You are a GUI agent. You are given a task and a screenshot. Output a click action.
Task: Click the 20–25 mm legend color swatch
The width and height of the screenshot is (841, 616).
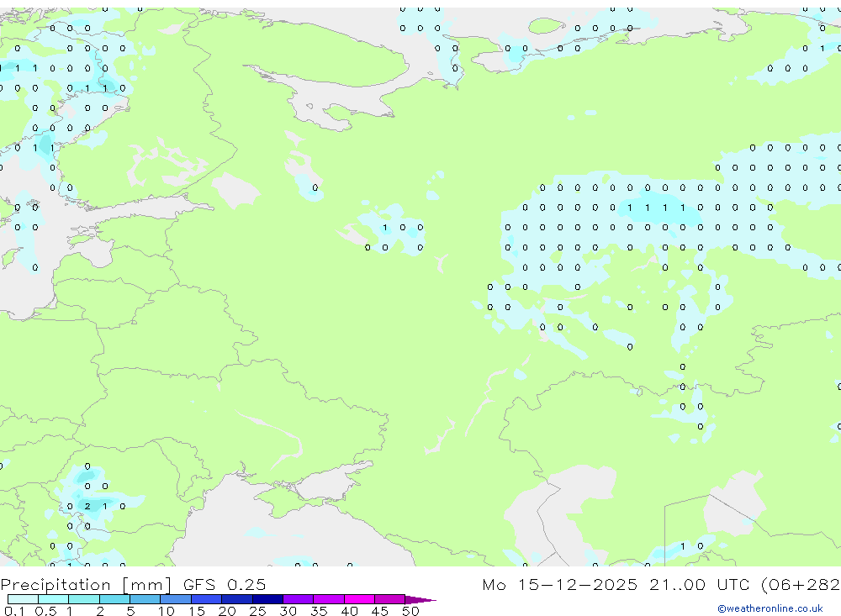tap(237, 599)
